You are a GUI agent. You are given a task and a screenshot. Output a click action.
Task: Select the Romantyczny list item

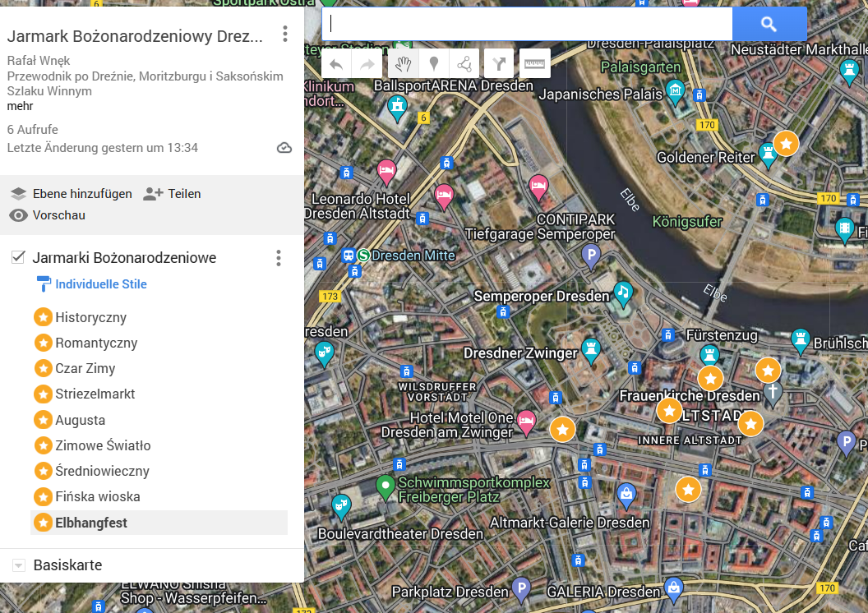(x=159, y=343)
